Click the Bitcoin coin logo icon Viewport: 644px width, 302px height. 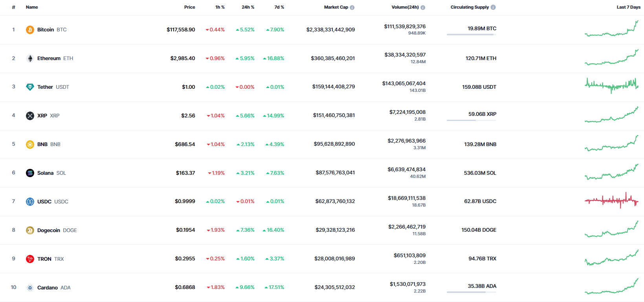tap(30, 30)
